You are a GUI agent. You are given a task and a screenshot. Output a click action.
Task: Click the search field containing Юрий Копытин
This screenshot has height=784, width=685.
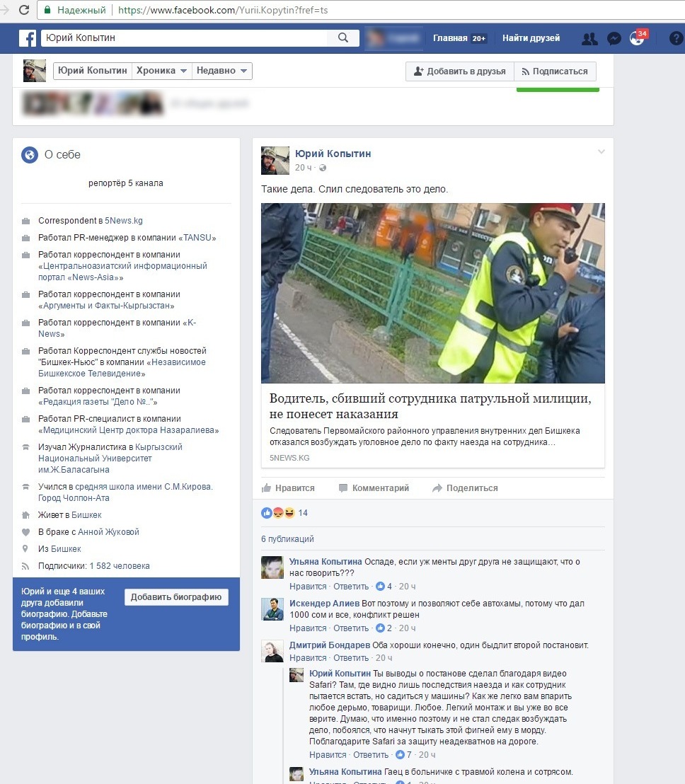point(188,38)
